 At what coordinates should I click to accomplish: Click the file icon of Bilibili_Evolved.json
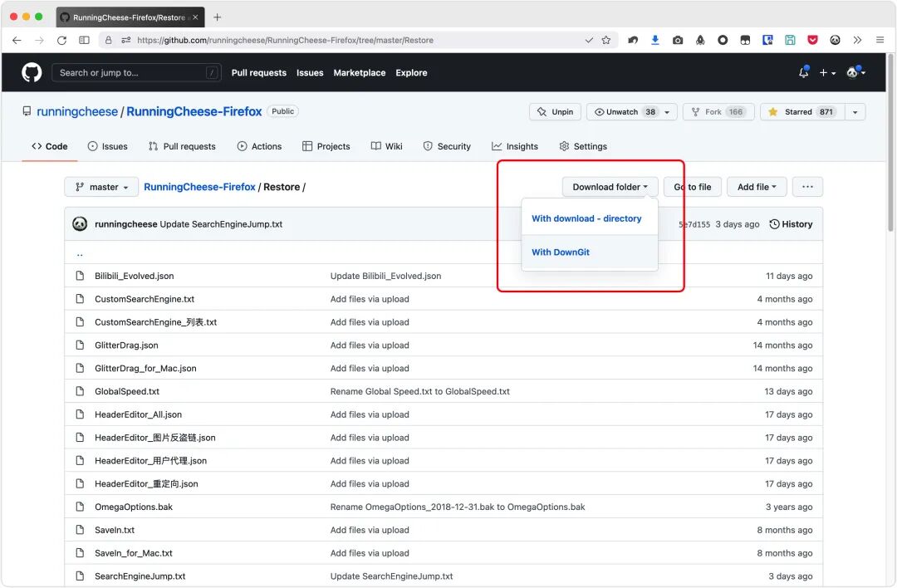80,276
